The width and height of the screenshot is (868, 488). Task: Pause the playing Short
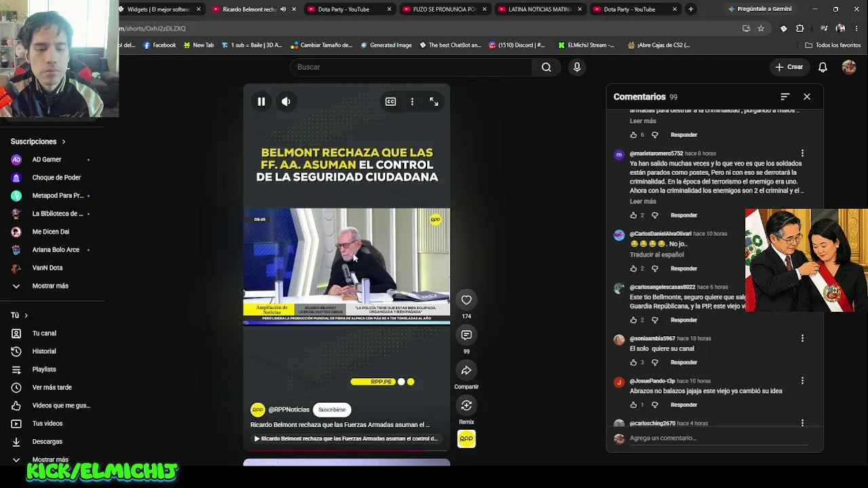(261, 102)
